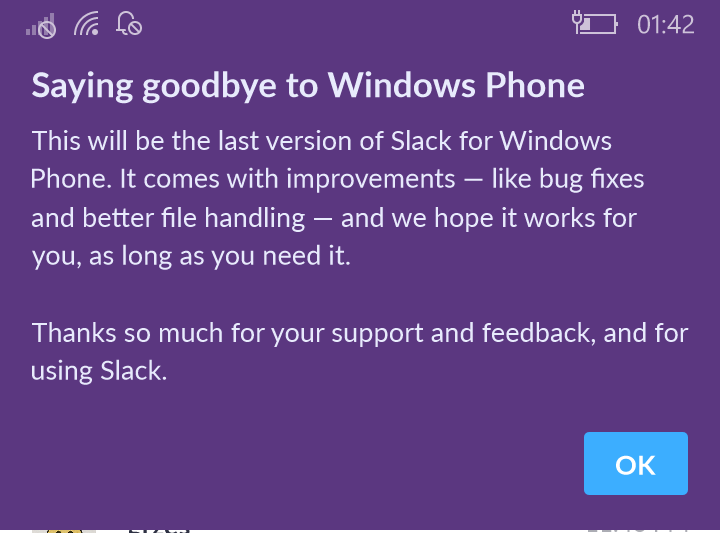Tap the charging plug icon

(579, 19)
